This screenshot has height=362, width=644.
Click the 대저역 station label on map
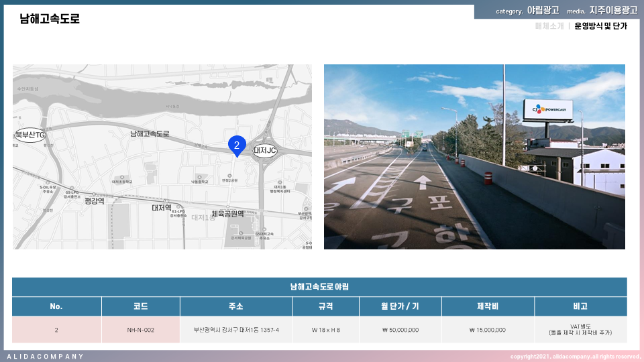pos(163,208)
